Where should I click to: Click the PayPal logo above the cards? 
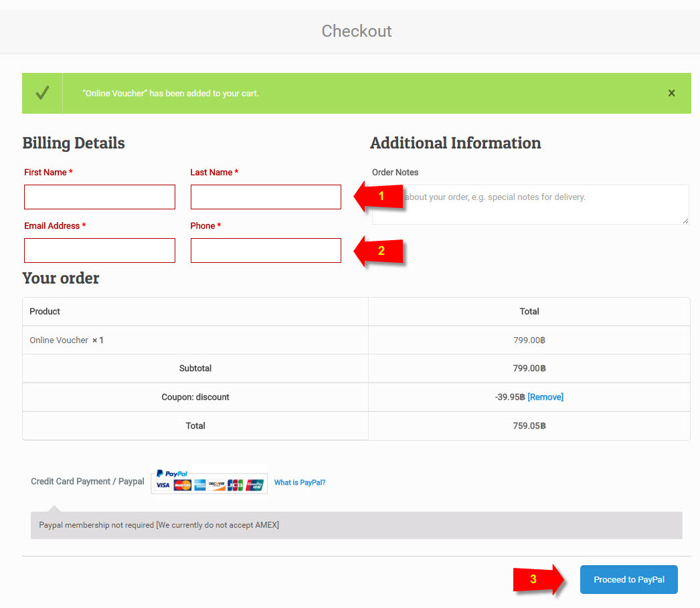(x=172, y=474)
